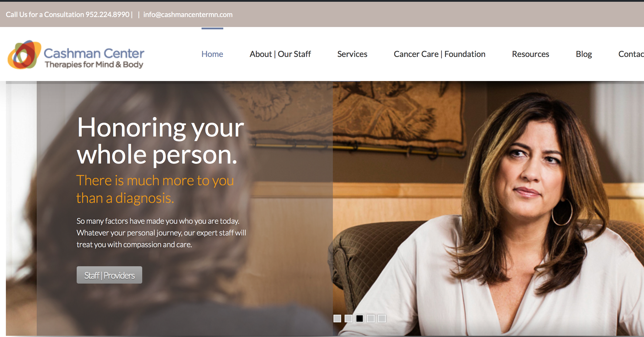The width and height of the screenshot is (644, 337).
Task: Open the About | Our Staff page
Action: pyautogui.click(x=280, y=54)
